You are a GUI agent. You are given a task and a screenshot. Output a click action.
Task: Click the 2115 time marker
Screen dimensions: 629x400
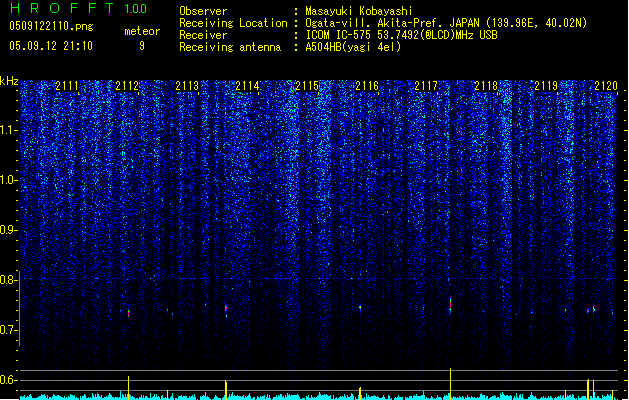coord(307,86)
